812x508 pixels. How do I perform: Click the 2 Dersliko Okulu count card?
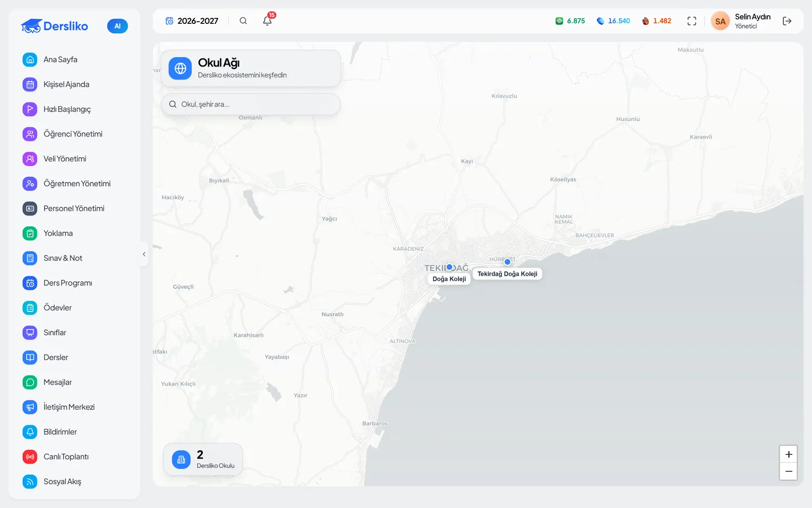pyautogui.click(x=203, y=460)
